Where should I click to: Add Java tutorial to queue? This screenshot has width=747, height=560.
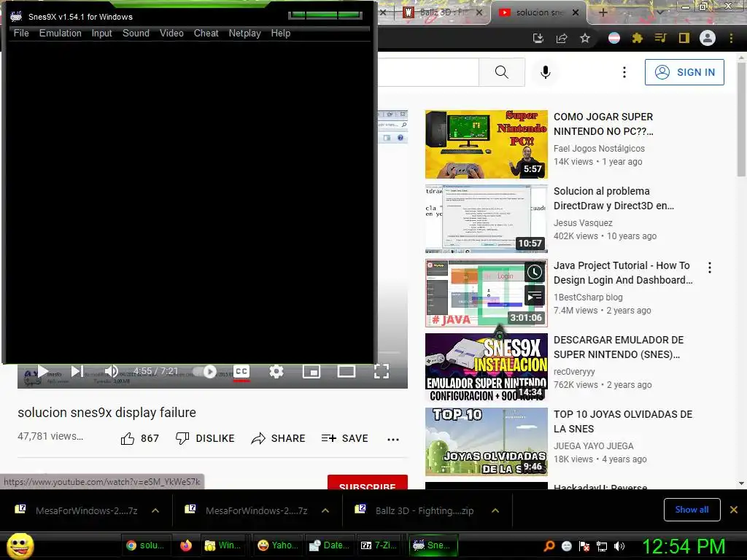tap(535, 296)
